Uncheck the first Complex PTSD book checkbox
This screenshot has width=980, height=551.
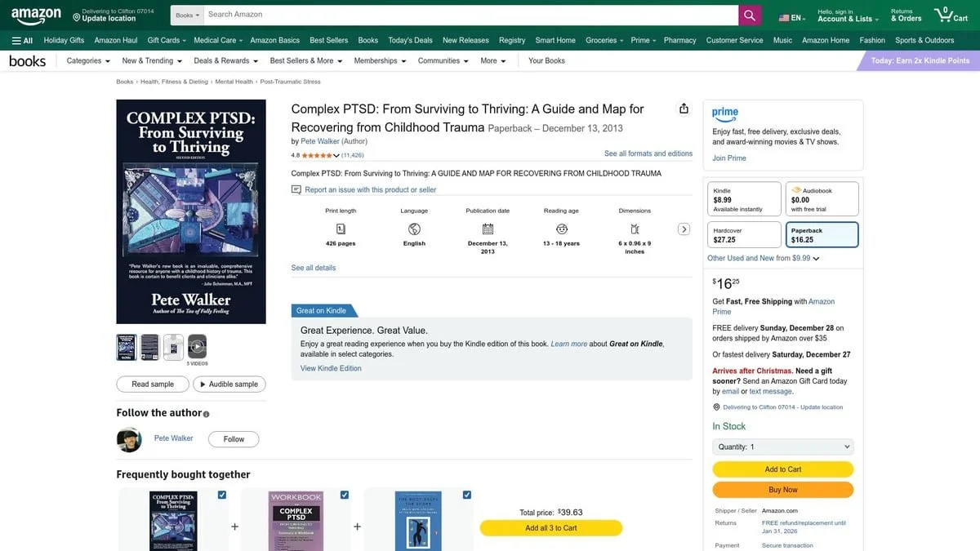[222, 495]
